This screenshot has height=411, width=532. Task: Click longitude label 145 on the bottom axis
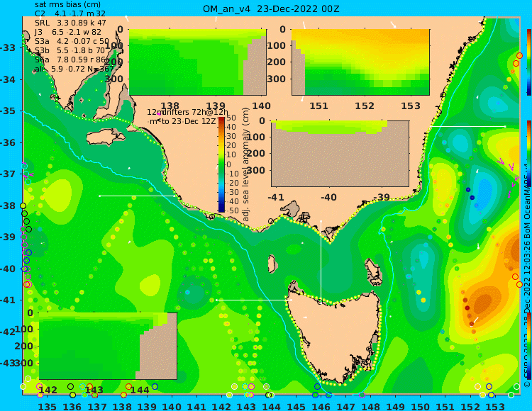297,406
